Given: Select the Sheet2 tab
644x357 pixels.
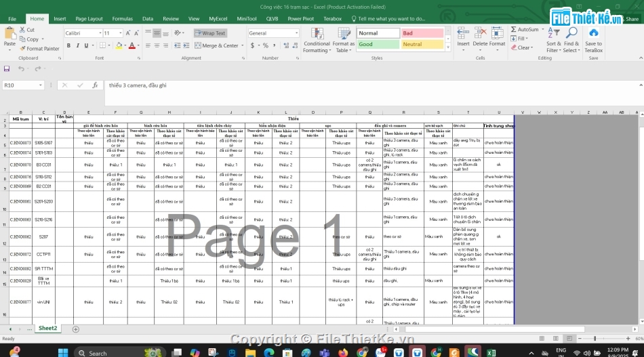Looking at the screenshot, I should point(47,329).
